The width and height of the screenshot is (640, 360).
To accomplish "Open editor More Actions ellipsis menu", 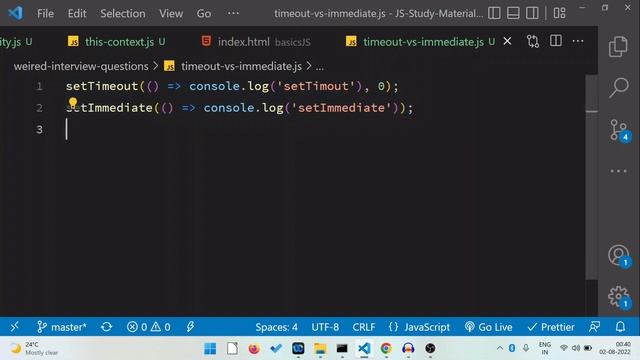I will [578, 41].
